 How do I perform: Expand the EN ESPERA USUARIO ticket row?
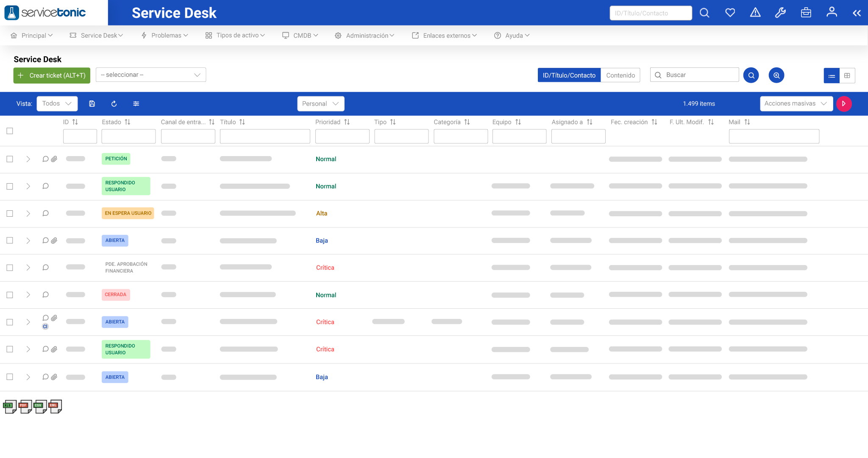coord(28,213)
